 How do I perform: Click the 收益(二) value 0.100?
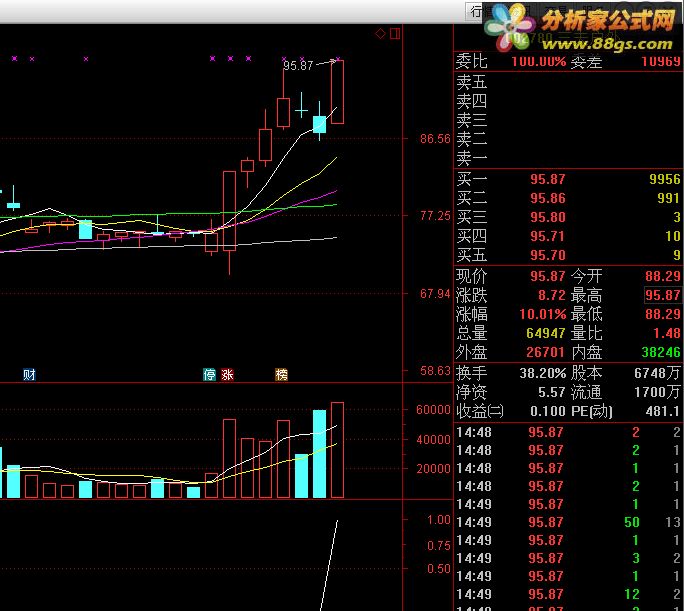[x=547, y=411]
